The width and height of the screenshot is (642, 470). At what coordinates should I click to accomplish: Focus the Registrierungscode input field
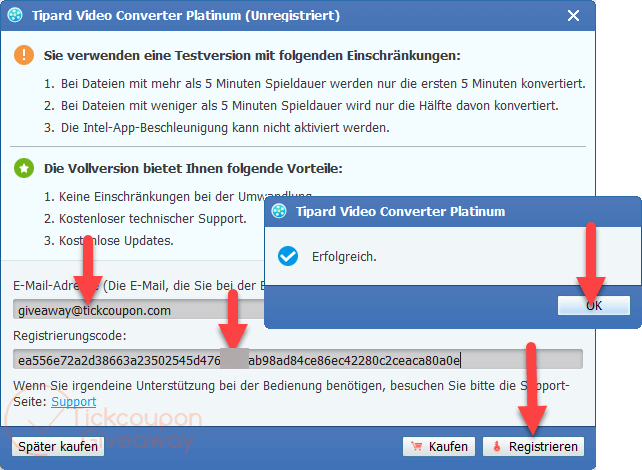pos(298,360)
